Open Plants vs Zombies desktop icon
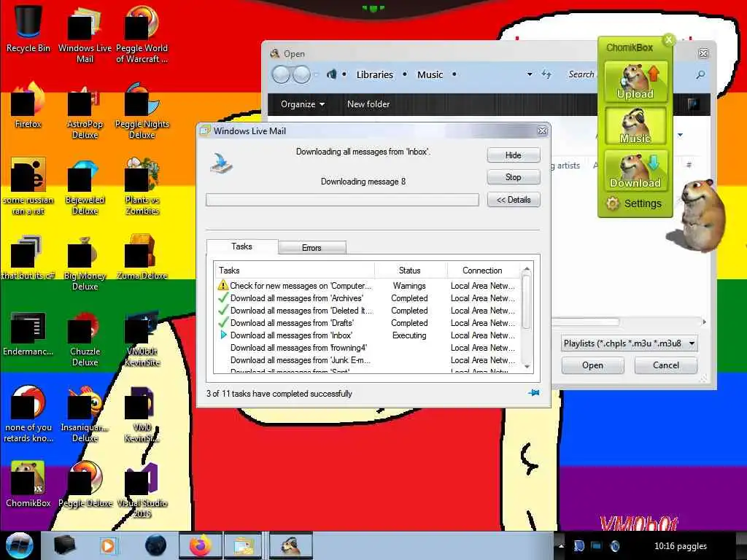Screen dimensions: 747x560 (142, 186)
